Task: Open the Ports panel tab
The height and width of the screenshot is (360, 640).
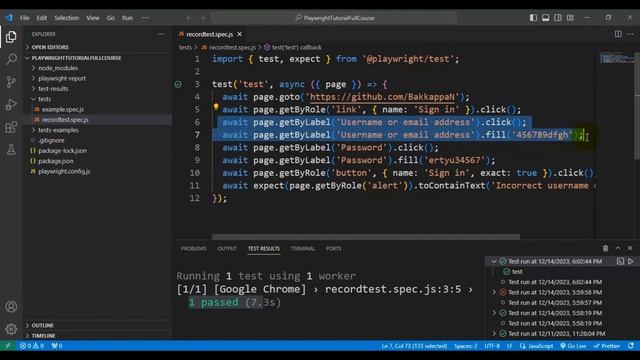Action: click(x=333, y=248)
